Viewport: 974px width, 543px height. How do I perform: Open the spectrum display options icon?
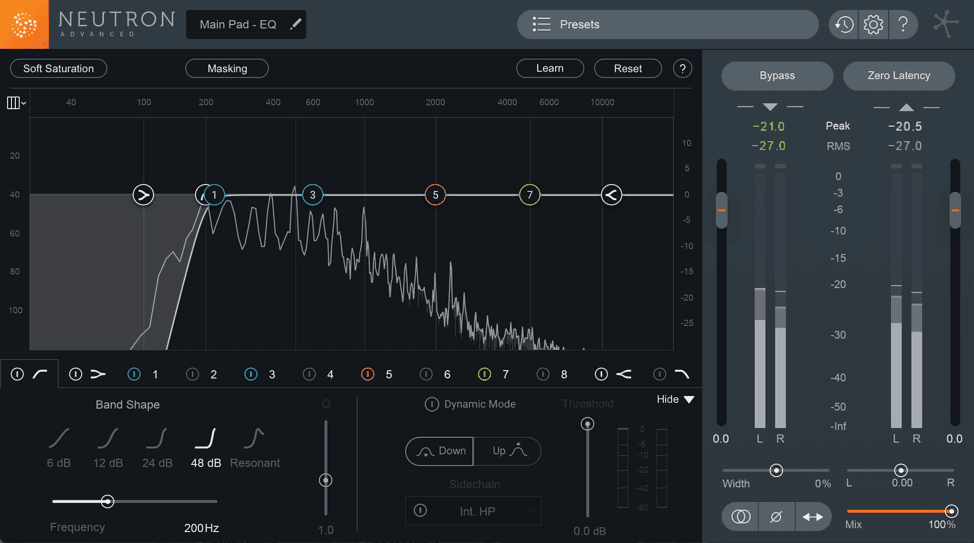[x=16, y=103]
